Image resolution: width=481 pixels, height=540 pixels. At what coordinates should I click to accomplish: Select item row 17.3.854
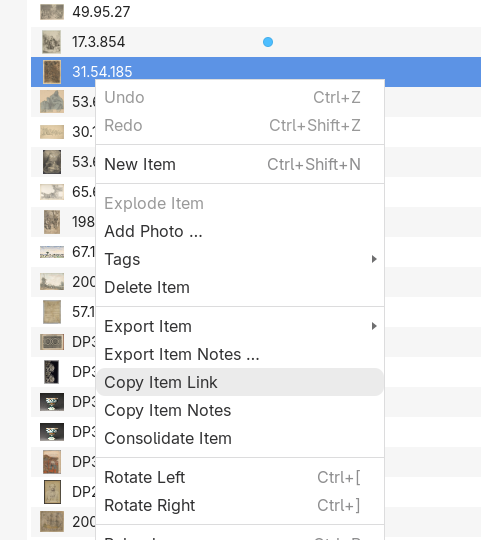coord(256,42)
